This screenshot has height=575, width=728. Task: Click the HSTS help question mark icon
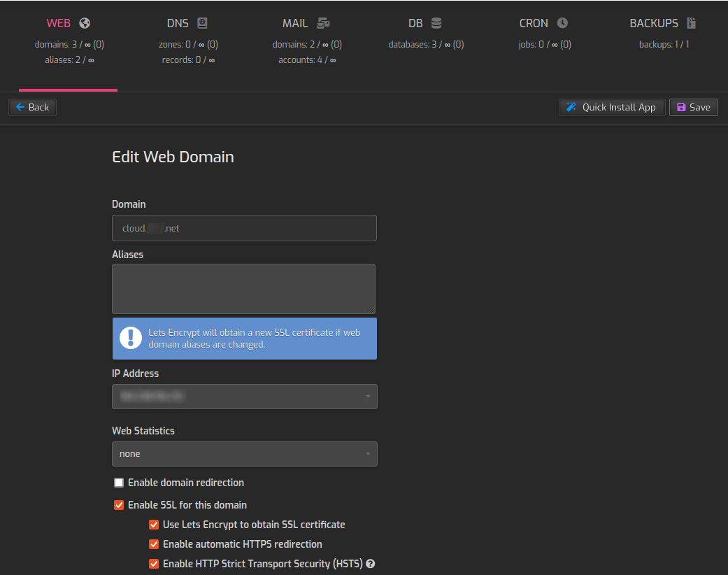(x=370, y=563)
